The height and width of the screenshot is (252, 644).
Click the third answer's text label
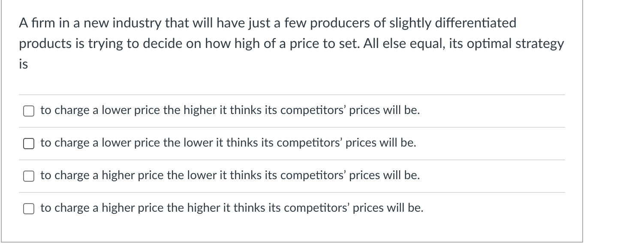[x=229, y=175]
